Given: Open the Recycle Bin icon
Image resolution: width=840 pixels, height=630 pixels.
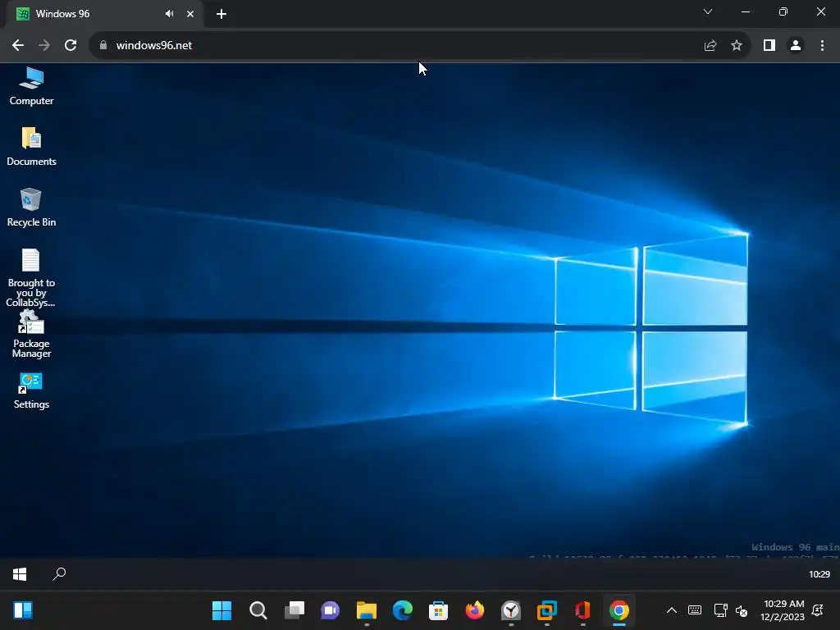Looking at the screenshot, I should point(31,208).
